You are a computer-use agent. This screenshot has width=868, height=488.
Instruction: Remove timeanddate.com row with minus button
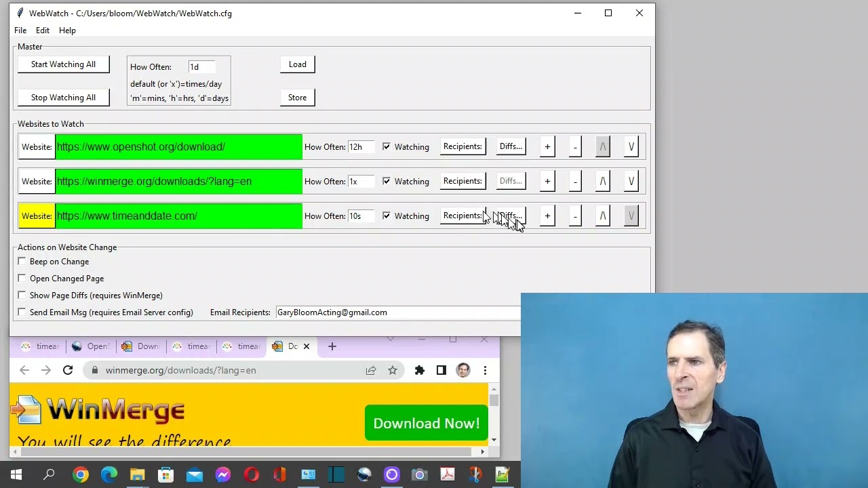tap(575, 216)
